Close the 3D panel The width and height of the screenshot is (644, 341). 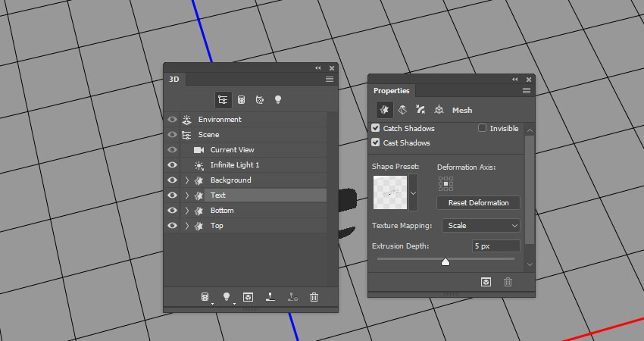coord(331,68)
